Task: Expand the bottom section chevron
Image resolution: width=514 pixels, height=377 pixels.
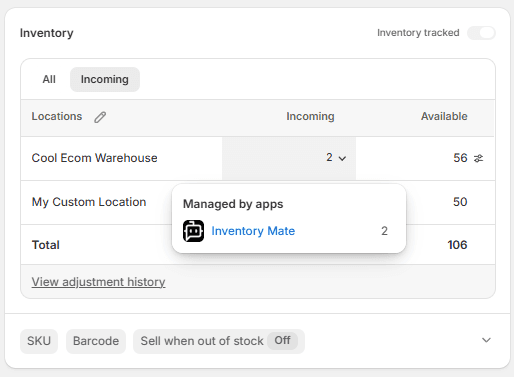Action: [x=486, y=340]
